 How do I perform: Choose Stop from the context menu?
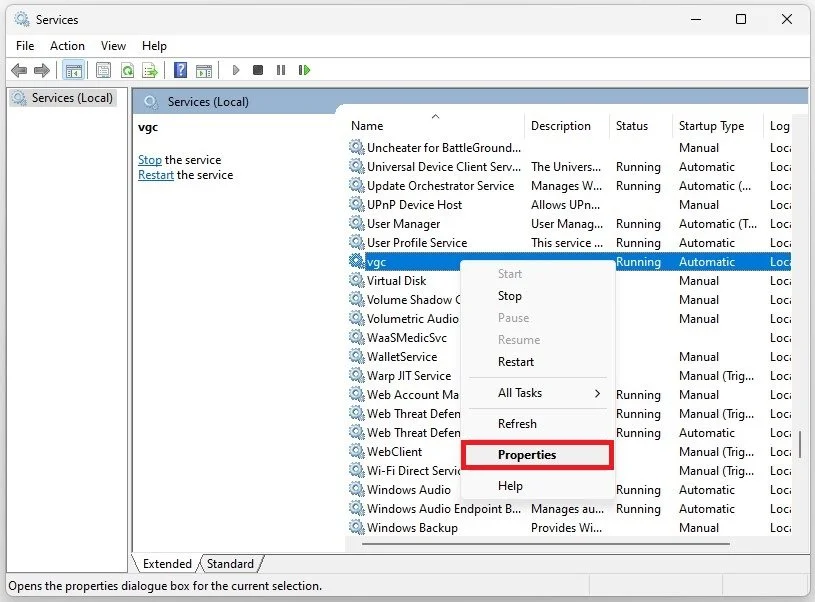click(x=509, y=296)
